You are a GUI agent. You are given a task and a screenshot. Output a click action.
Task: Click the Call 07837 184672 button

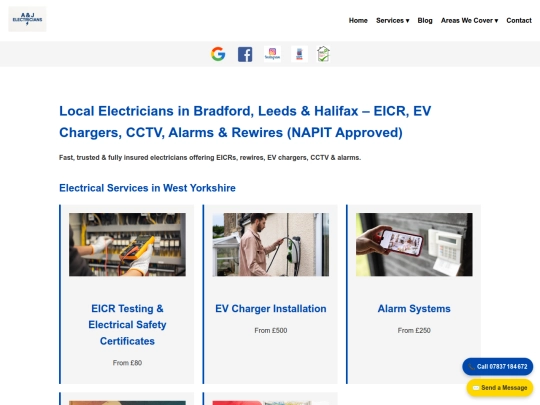498,366
